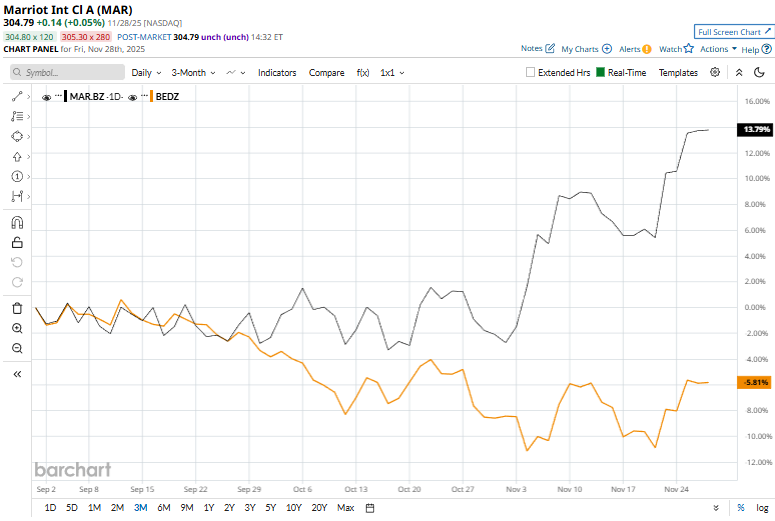
Task: Open the Templates menu
Action: point(678,73)
